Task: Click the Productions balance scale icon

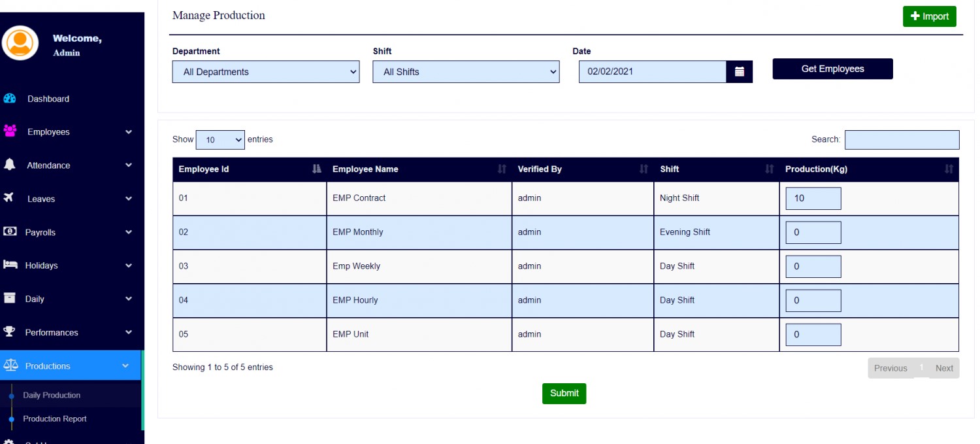Action: (x=10, y=366)
